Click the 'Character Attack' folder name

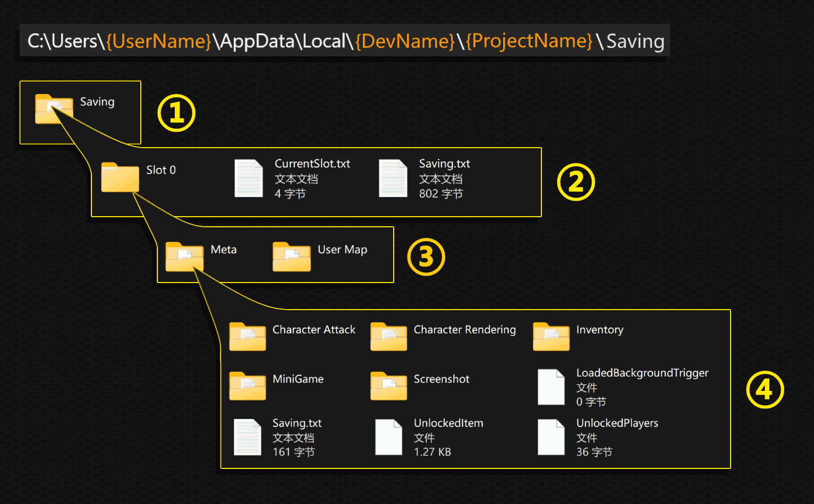pyautogui.click(x=314, y=330)
